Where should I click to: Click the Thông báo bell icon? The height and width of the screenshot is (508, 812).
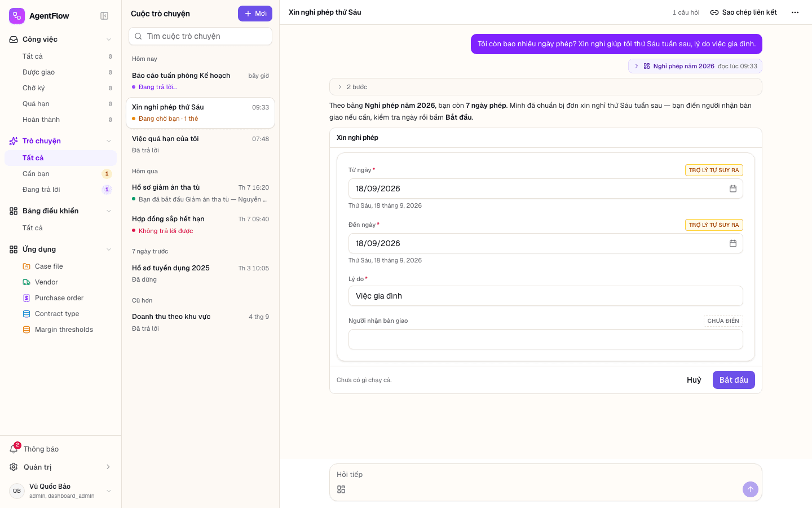[x=14, y=449]
